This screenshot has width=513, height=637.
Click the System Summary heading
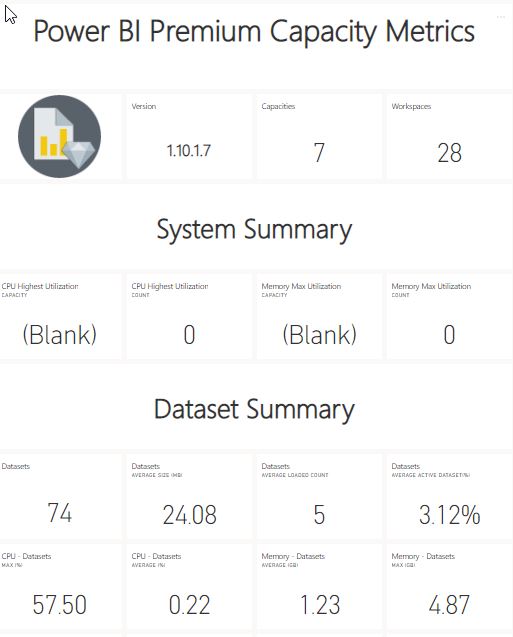pyautogui.click(x=254, y=230)
